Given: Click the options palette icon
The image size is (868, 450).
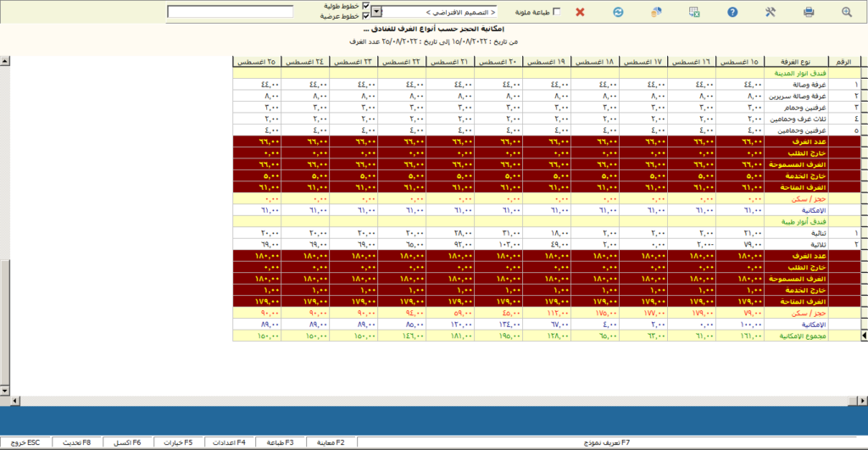Looking at the screenshot, I should [656, 12].
